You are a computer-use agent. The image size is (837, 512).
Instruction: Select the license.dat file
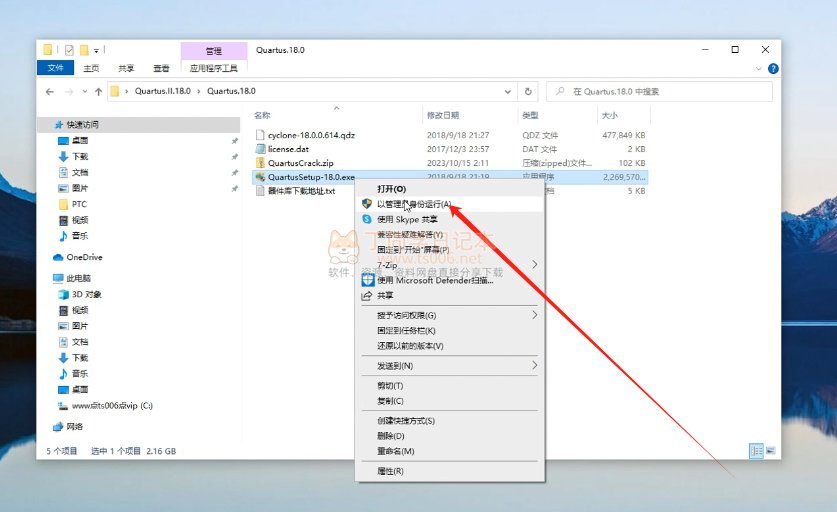pyautogui.click(x=288, y=149)
